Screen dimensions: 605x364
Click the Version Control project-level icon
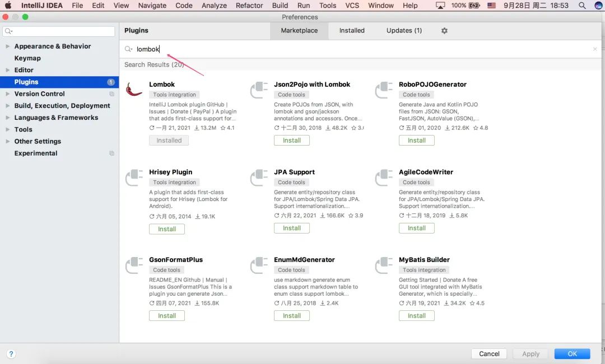coord(111,94)
